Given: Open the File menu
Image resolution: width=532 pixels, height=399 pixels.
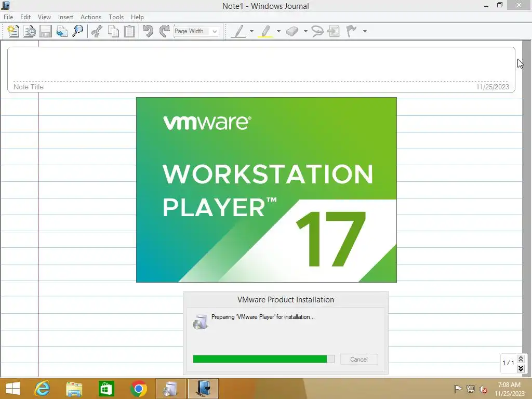Looking at the screenshot, I should [8, 17].
